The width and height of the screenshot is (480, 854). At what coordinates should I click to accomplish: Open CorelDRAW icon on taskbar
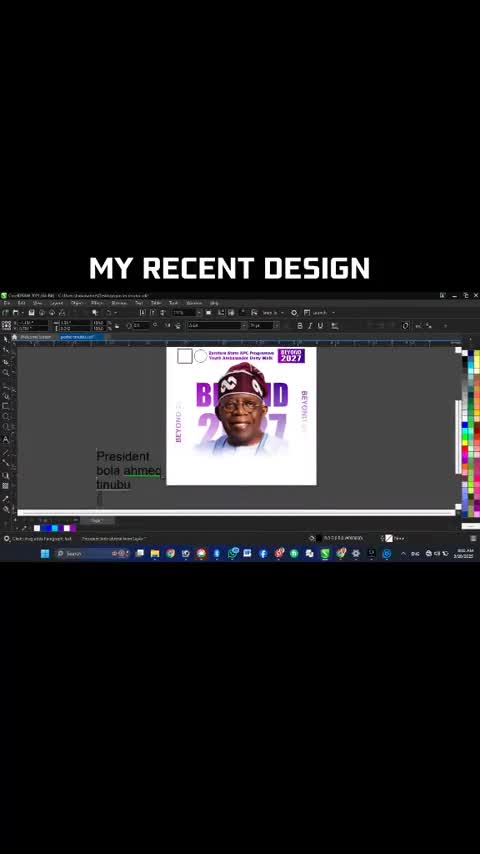point(325,553)
